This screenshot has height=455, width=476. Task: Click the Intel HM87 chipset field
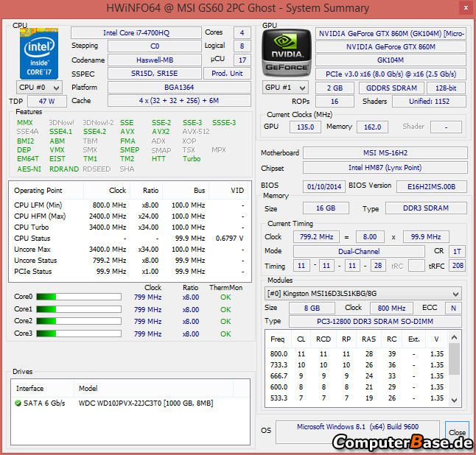coord(385,167)
